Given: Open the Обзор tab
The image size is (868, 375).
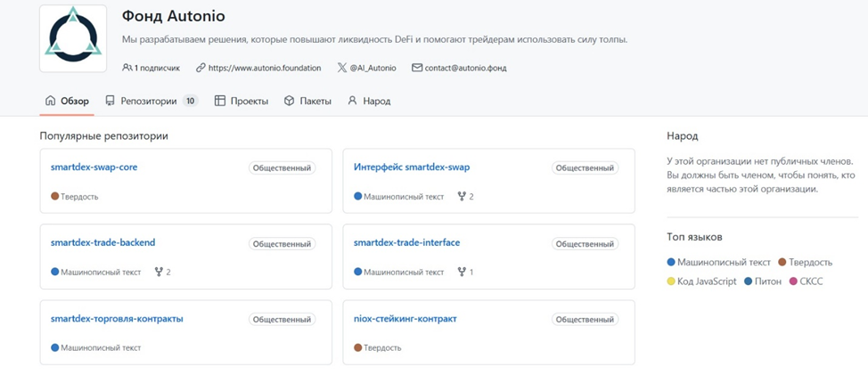Looking at the screenshot, I should tap(67, 102).
